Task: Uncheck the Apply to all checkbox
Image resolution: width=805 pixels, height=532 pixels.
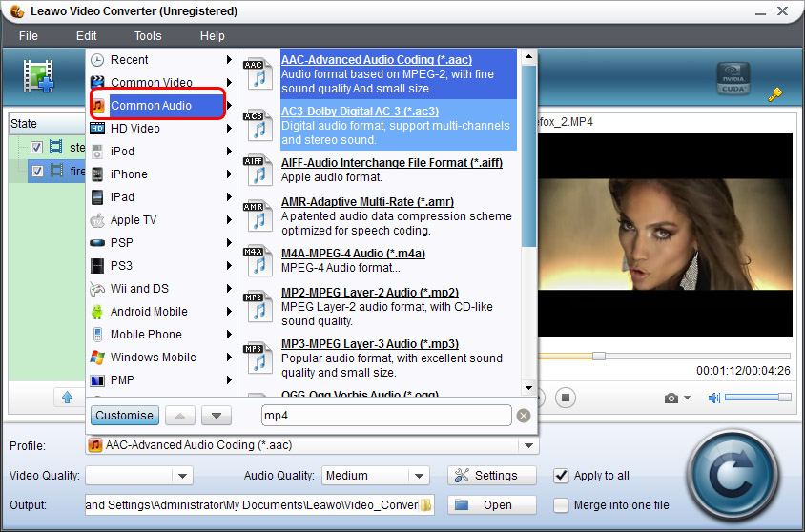Action: pyautogui.click(x=561, y=476)
